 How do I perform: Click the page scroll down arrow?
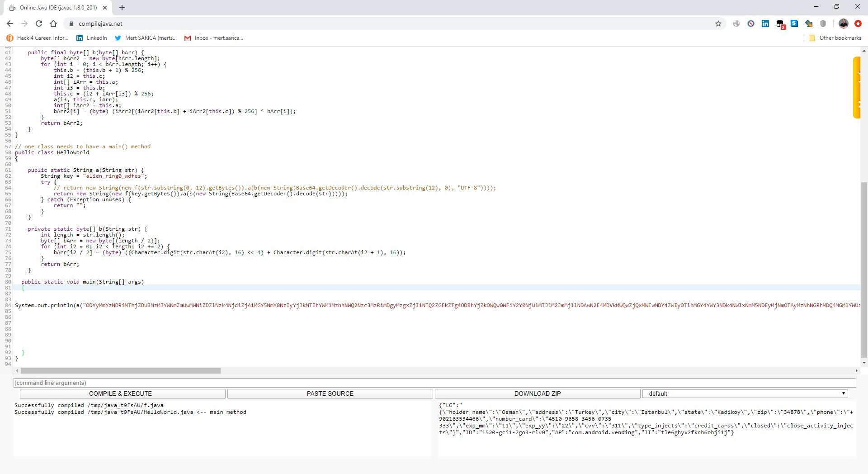(864, 362)
